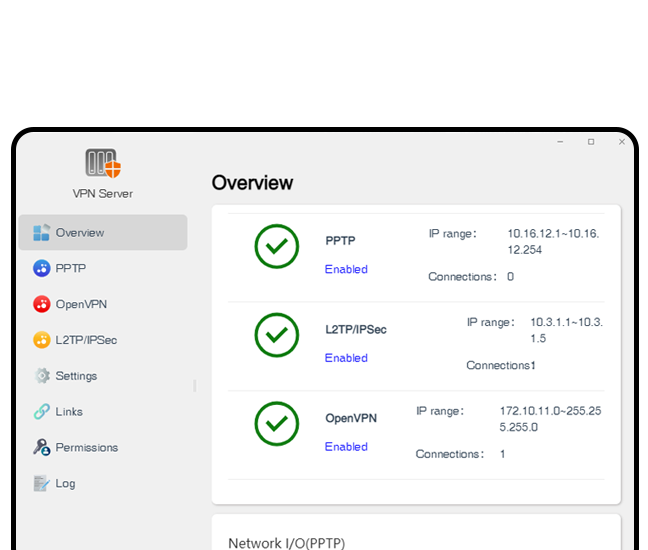The height and width of the screenshot is (550, 648).
Task: Click the sidebar resize handle divider
Action: [x=195, y=385]
